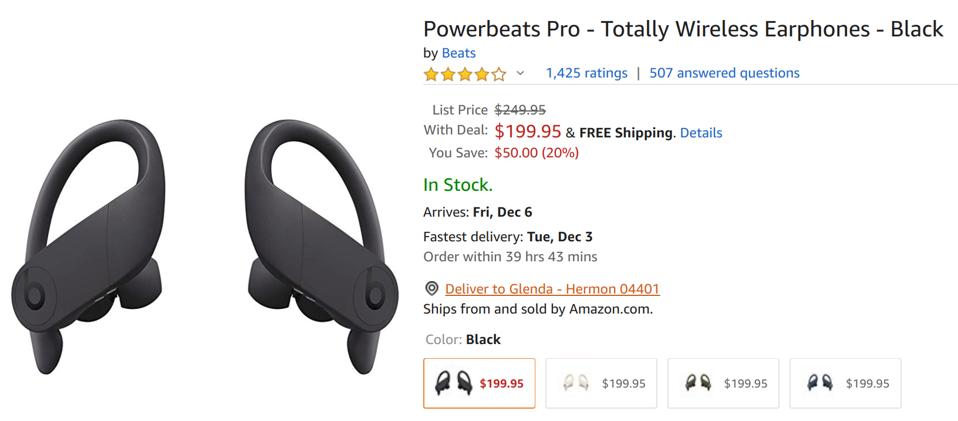Image resolution: width=958 pixels, height=421 pixels.
Task: Click the navy earphones icon
Action: click(x=820, y=383)
